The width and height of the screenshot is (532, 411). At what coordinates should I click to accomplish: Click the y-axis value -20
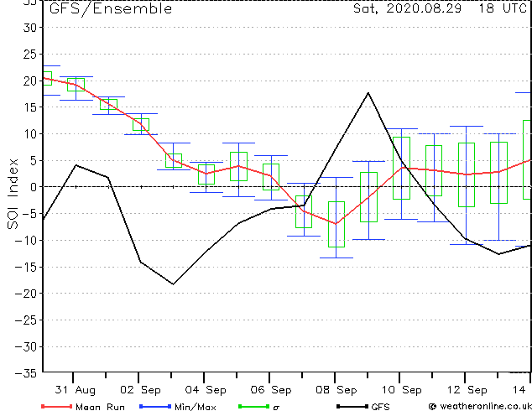[26, 294]
